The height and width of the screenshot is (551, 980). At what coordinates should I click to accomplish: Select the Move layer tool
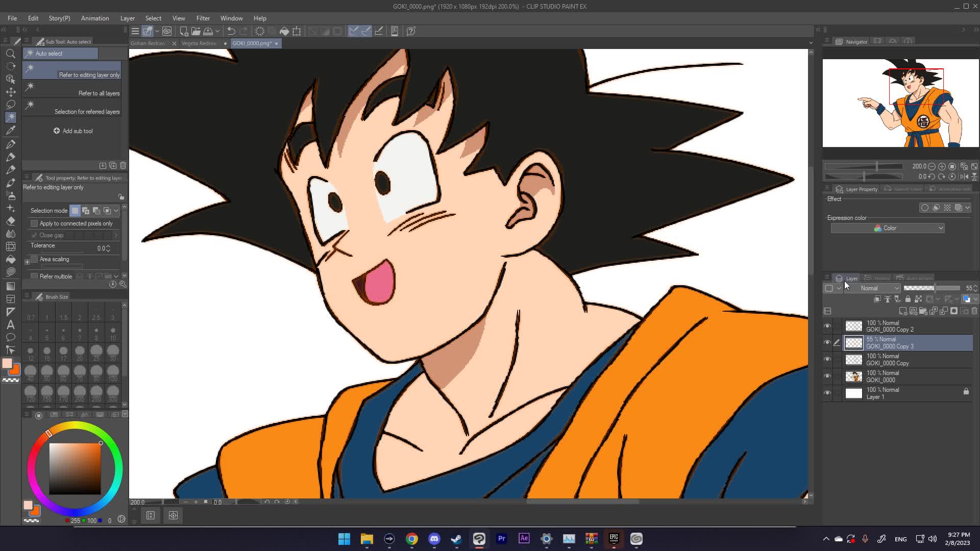[x=10, y=92]
